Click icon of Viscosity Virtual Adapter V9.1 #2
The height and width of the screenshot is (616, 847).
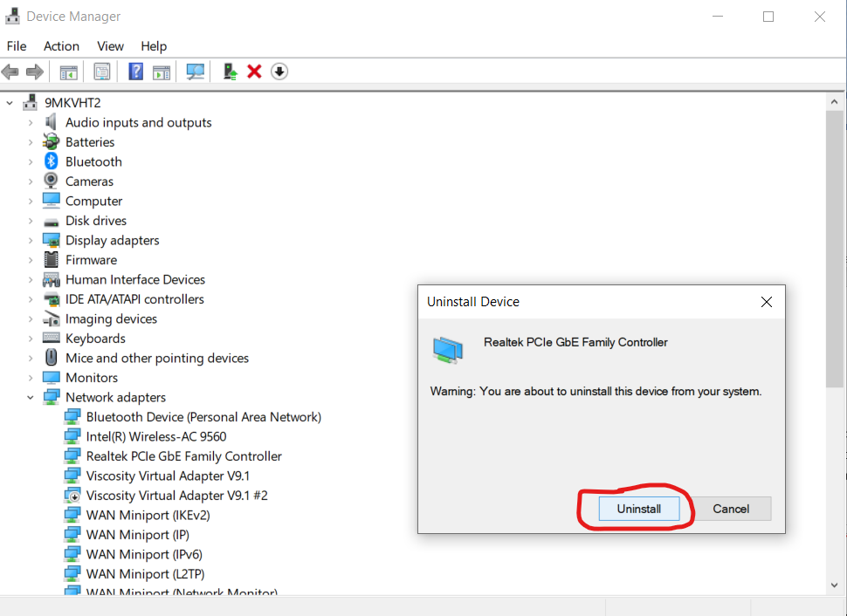(x=72, y=495)
